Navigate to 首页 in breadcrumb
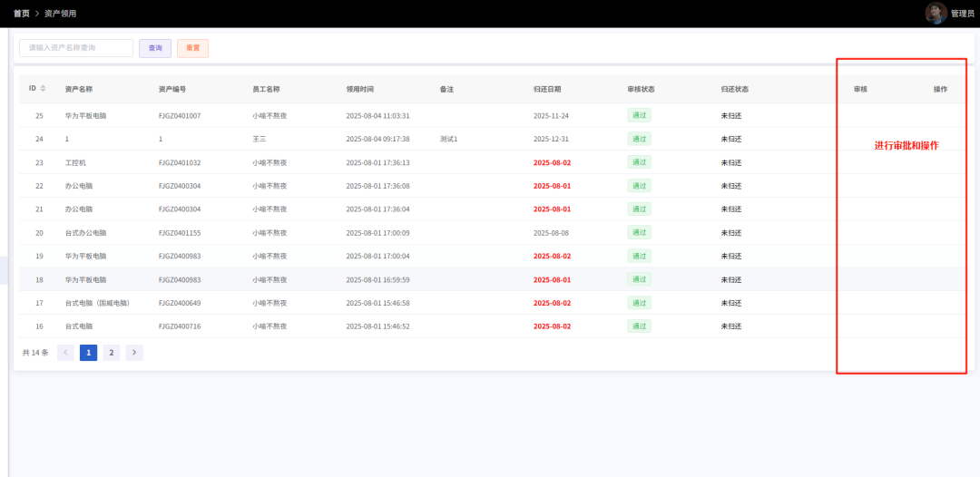Image resolution: width=980 pixels, height=477 pixels. pos(21,14)
